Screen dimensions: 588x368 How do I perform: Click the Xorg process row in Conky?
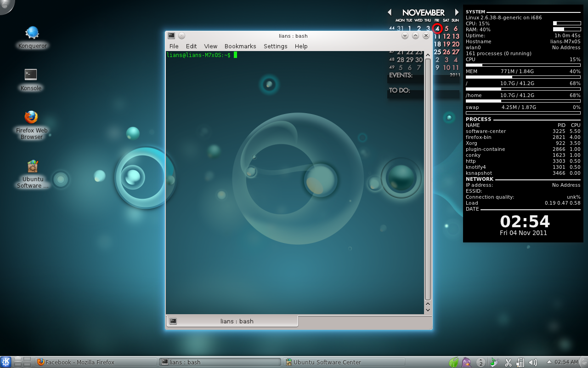point(523,143)
